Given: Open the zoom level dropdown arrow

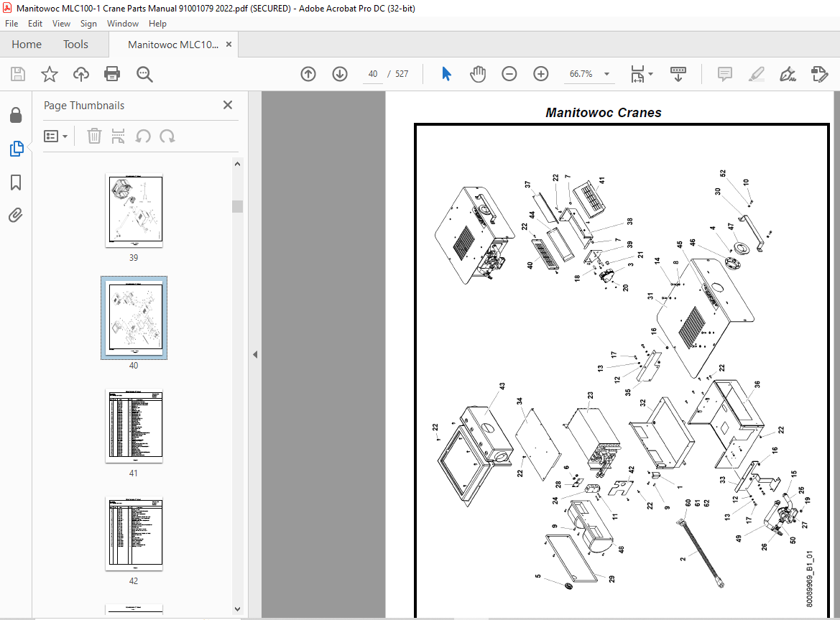Looking at the screenshot, I should (607, 74).
